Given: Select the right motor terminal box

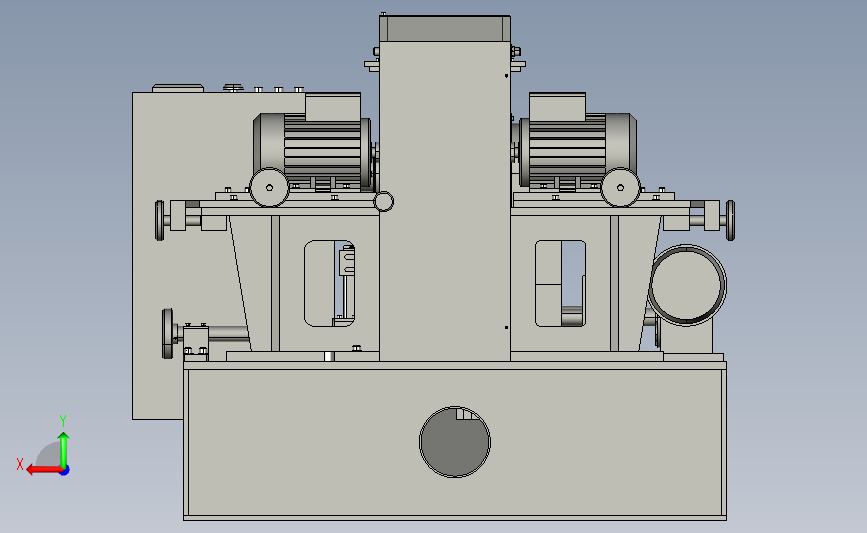Looking at the screenshot, I should point(557,107).
